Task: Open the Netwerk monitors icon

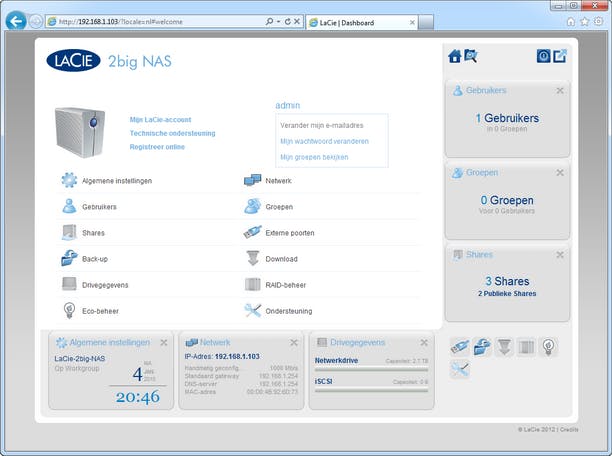Action: [253, 180]
